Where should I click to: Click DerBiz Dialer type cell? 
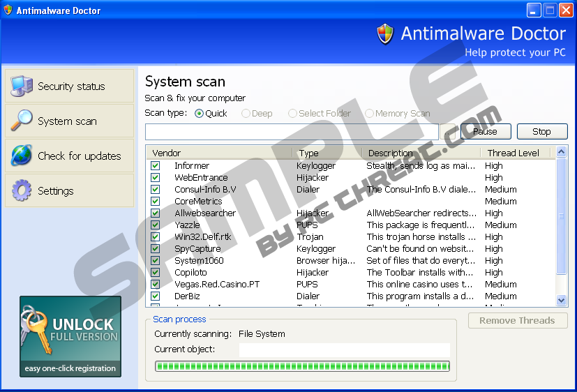(308, 296)
